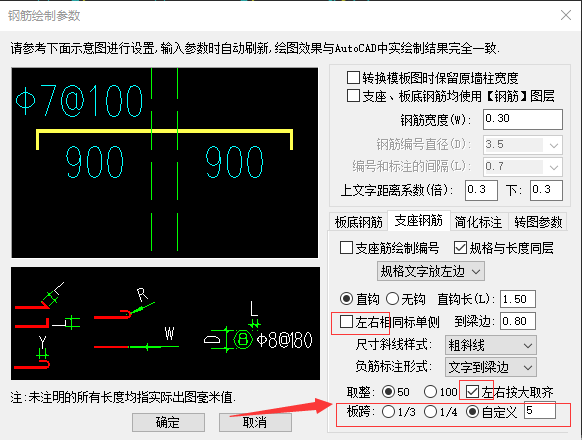The height and width of the screenshot is (440, 582).
Task: Expand 尺寸斜线样式 粗斜线 dropdown
Action: tap(491, 346)
